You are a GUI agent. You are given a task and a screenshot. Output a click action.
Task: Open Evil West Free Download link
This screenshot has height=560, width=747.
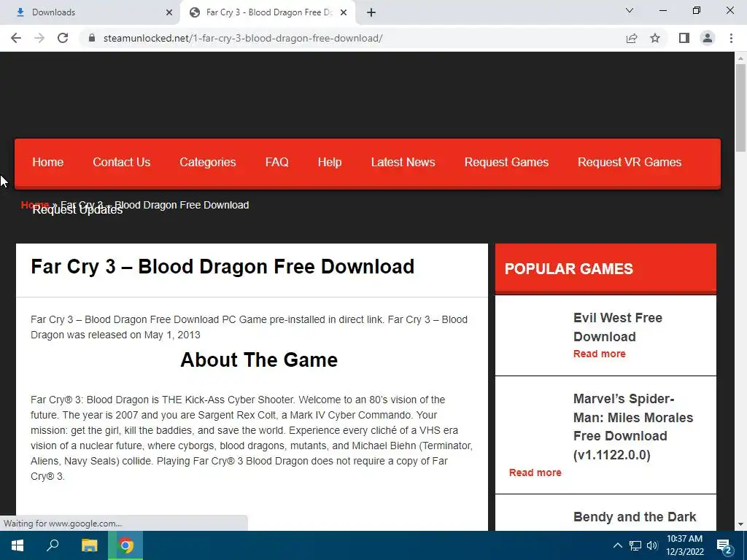tap(617, 327)
